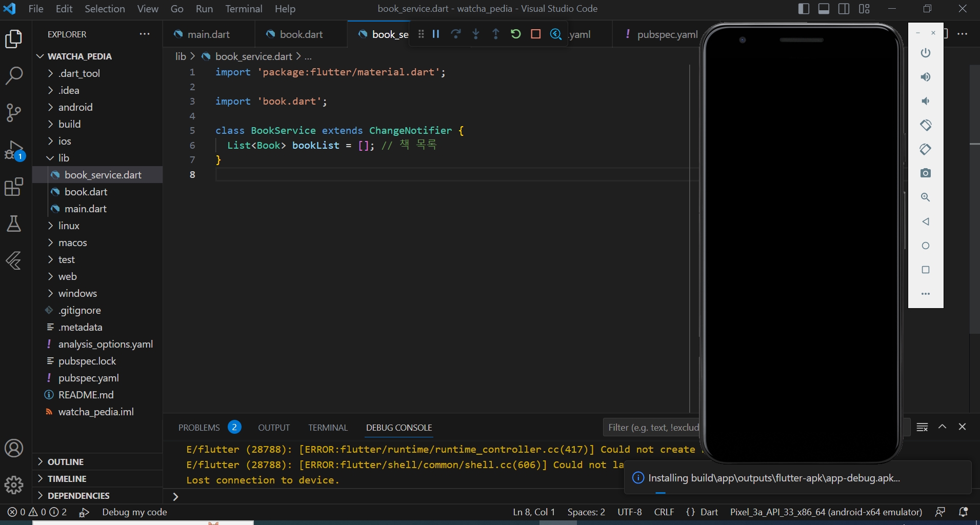Open the Manage gear menu
980x525 pixels.
click(x=14, y=484)
